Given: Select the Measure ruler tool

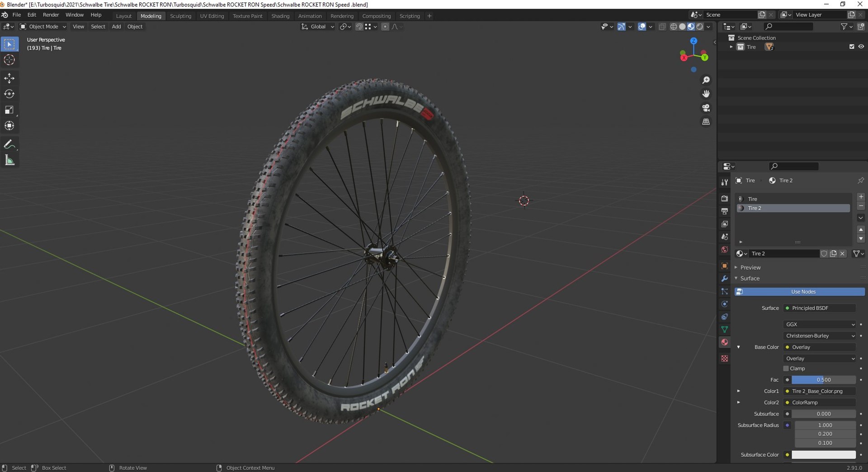Looking at the screenshot, I should [x=9, y=160].
